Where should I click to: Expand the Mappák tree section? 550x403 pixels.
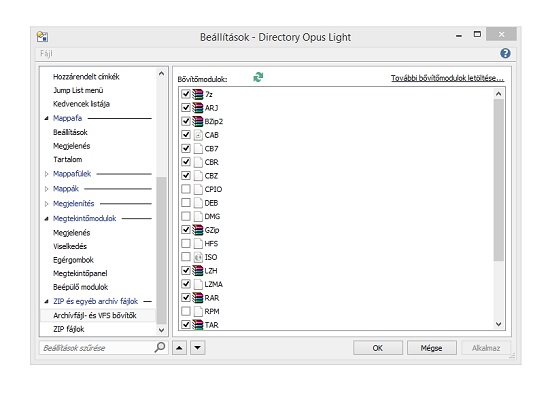[x=46, y=189]
